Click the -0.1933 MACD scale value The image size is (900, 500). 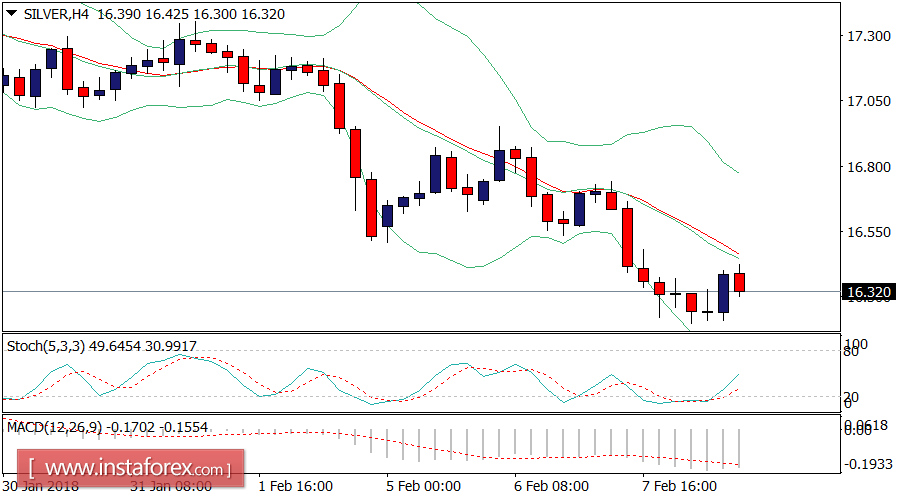pos(868,464)
